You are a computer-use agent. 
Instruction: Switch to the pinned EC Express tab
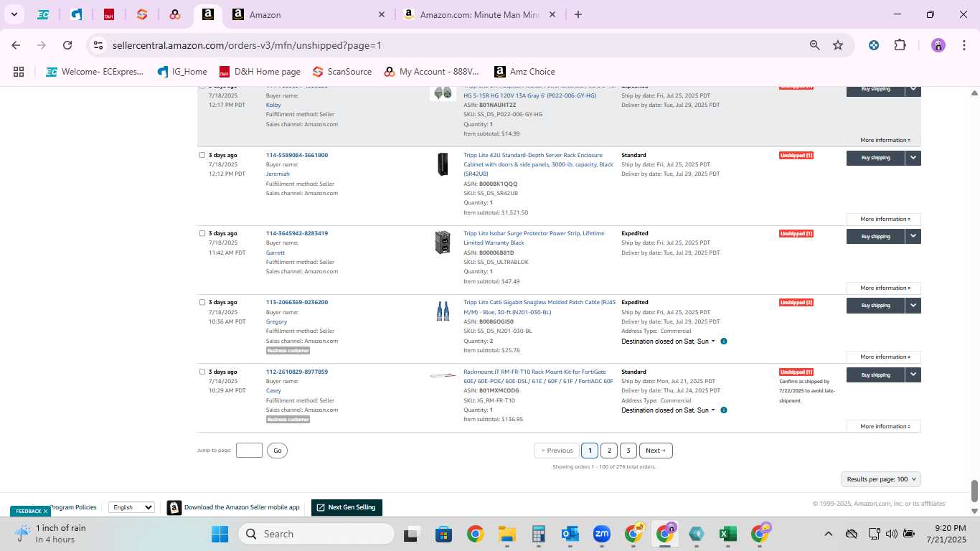tap(43, 14)
